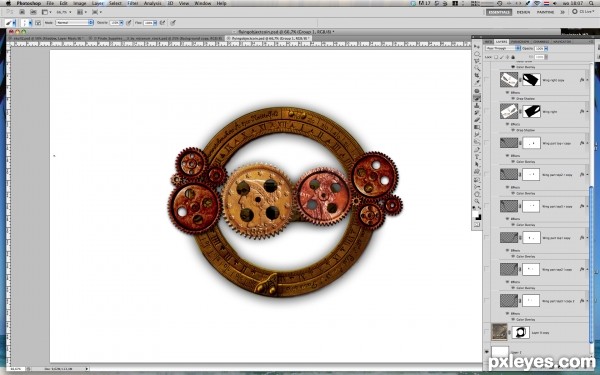Open Mini Bridge from the application bar
600x375 pixels.
(x=33, y=12)
